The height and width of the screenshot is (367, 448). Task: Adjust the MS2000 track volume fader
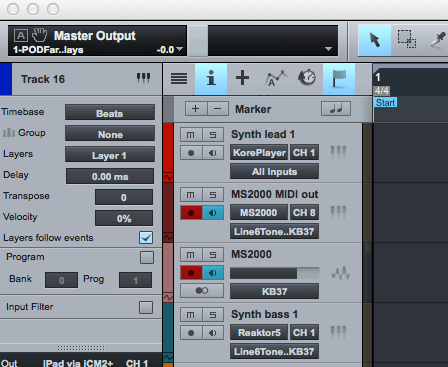(x=274, y=273)
